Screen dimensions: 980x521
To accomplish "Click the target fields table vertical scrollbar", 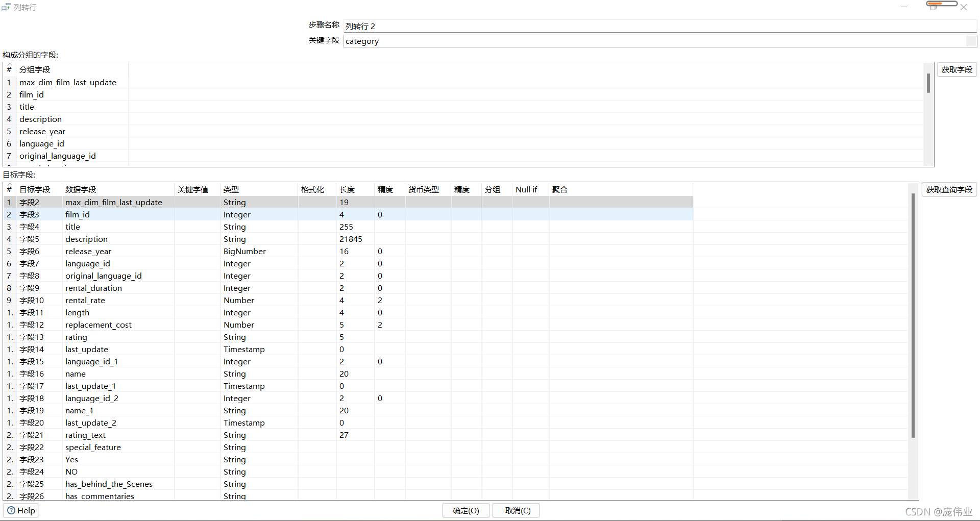I will pos(913,315).
